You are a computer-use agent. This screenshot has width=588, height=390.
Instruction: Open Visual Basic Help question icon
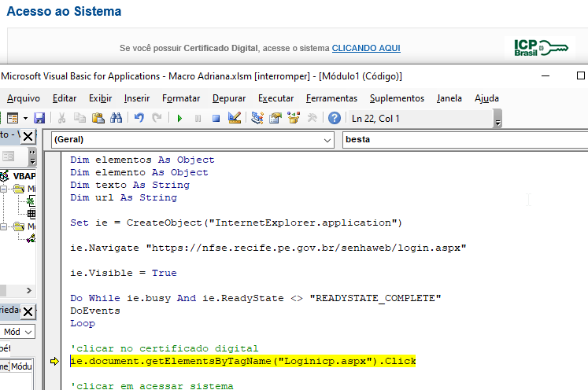[335, 119]
